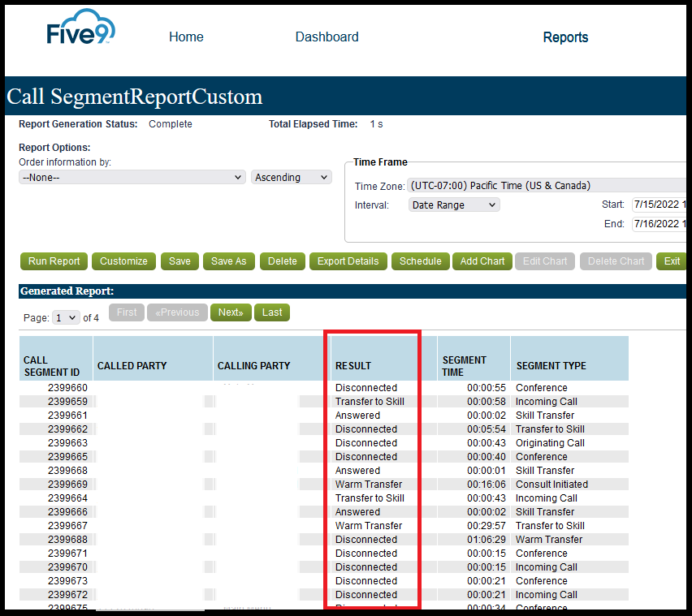Select call segment ID 2399660
Screen dimensions: 692x616
(67, 388)
